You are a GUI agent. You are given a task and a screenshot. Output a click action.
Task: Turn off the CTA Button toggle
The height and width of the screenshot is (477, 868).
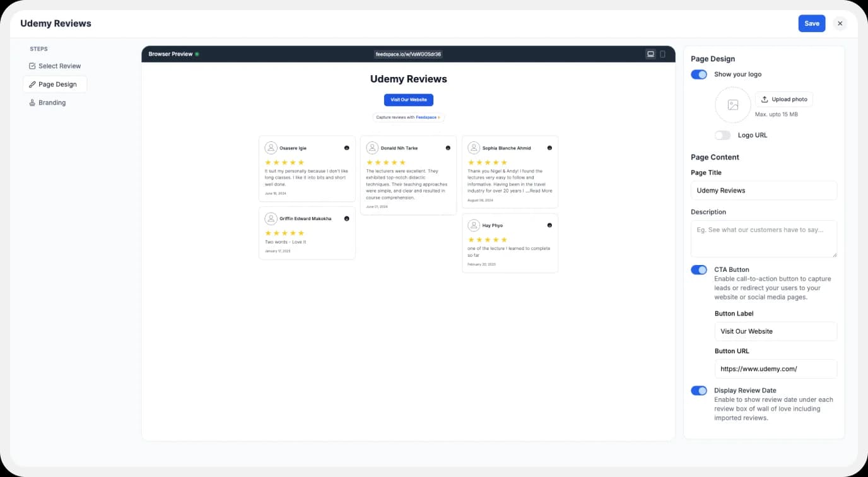pos(699,270)
